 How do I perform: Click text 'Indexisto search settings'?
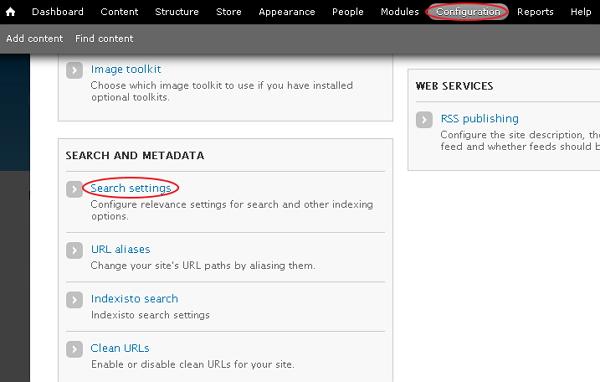[150, 315]
